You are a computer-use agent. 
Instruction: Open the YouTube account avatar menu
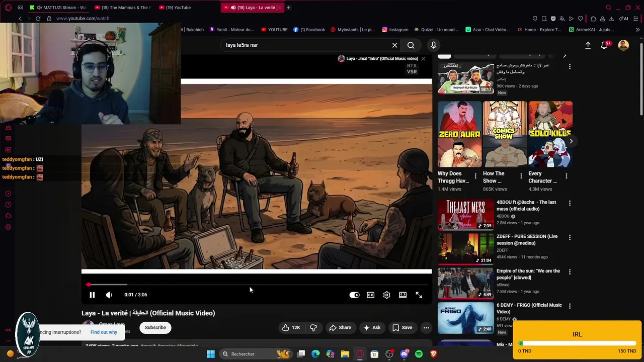(623, 45)
